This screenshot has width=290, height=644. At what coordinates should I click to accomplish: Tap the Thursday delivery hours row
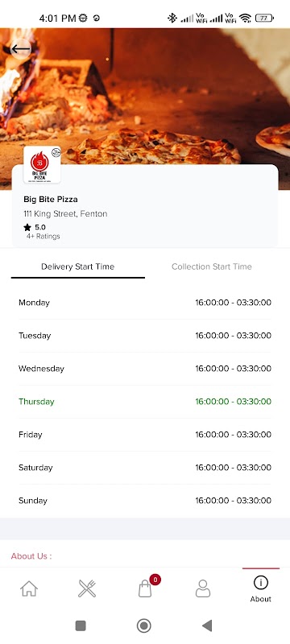(145, 402)
